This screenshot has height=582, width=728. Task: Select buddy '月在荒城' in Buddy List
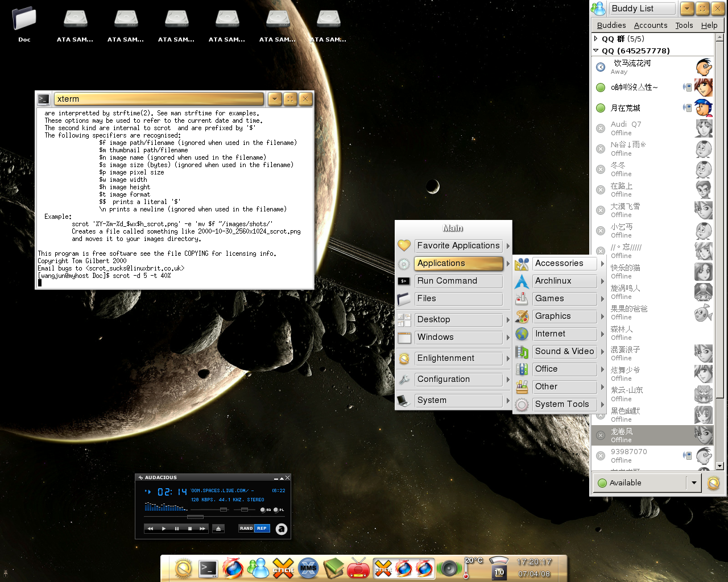pyautogui.click(x=653, y=108)
